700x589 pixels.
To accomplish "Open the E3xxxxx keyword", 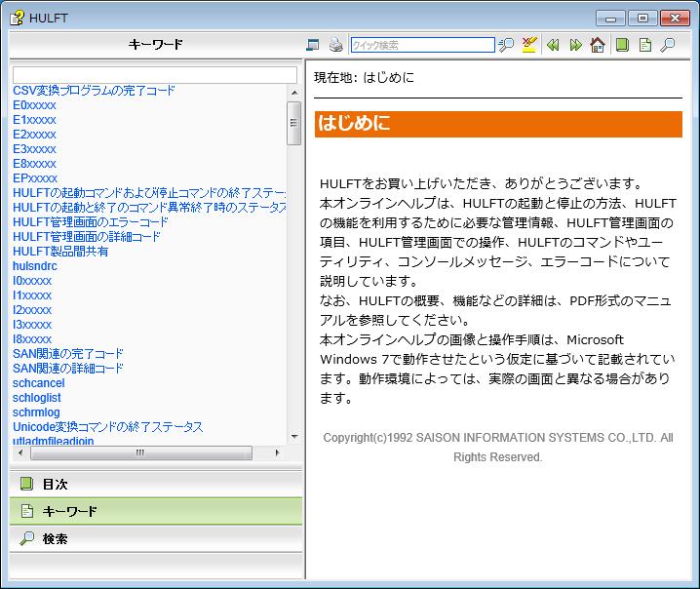I will pyautogui.click(x=34, y=149).
